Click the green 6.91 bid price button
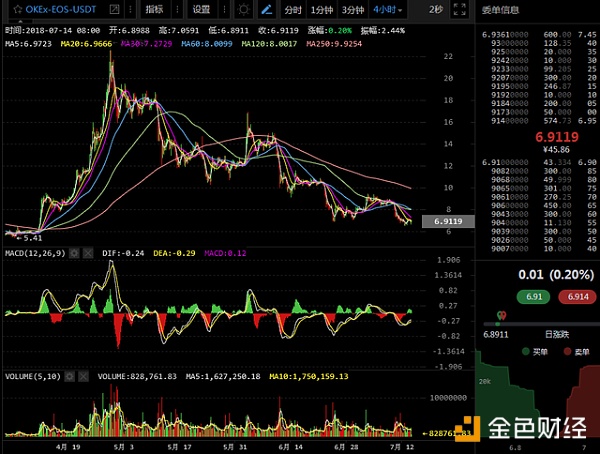 (x=533, y=297)
